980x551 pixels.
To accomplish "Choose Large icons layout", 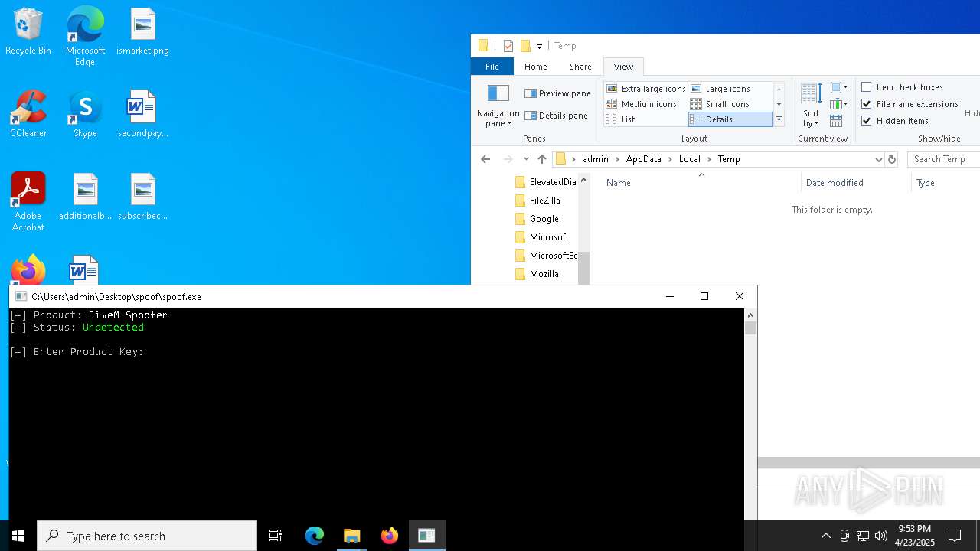I will (x=720, y=89).
